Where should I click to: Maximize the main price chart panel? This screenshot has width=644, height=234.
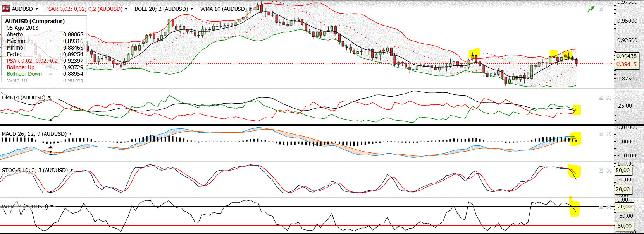pyautogui.click(x=601, y=9)
